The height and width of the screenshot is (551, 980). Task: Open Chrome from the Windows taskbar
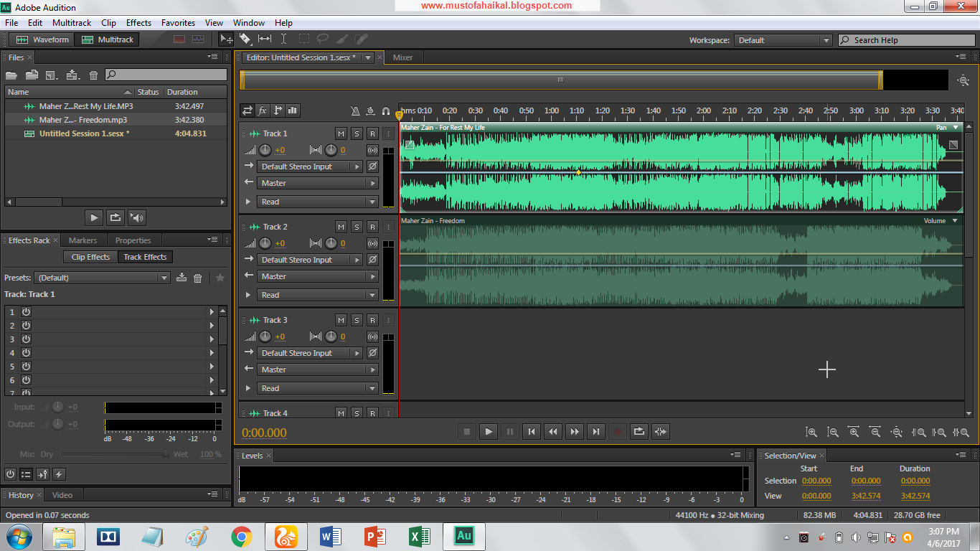pos(241,536)
